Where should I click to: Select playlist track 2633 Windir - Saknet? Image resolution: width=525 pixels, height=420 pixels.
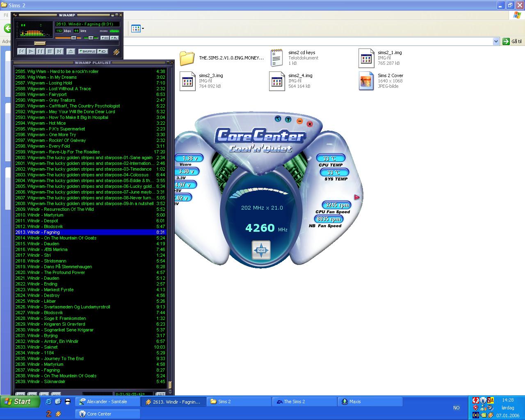point(90,347)
